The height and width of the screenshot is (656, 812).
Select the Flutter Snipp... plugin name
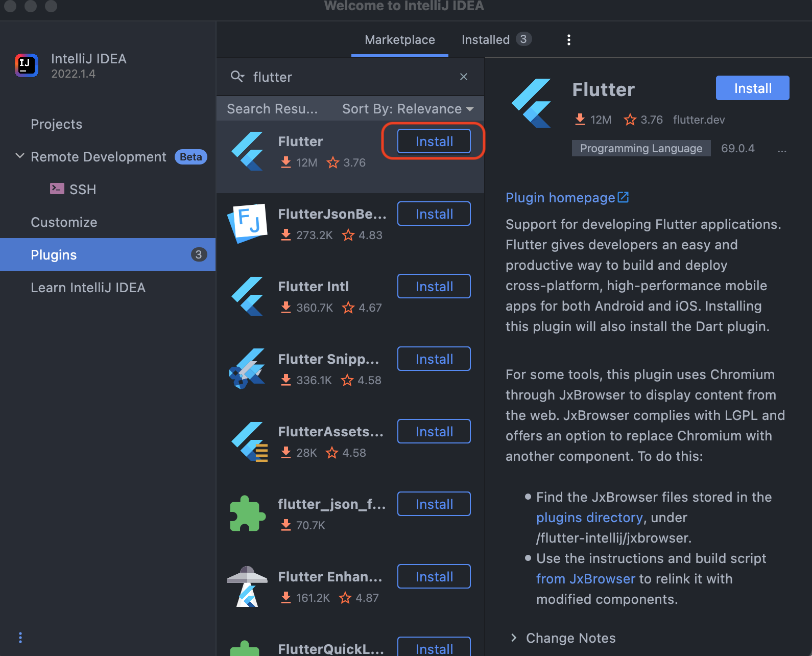coord(328,359)
